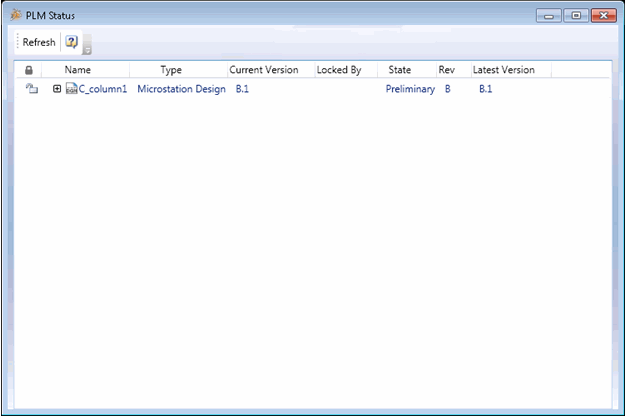Click the C_column1 file type icon
This screenshot has height=417, width=625.
71,90
